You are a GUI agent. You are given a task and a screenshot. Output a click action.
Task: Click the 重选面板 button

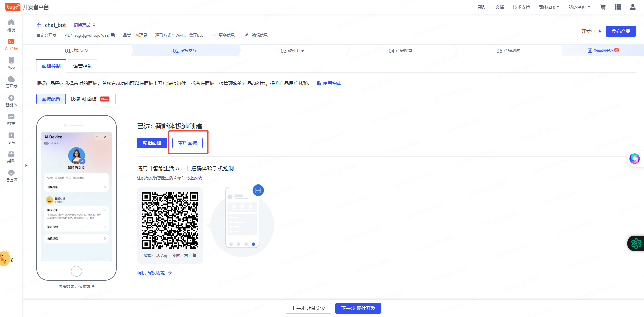[187, 143]
